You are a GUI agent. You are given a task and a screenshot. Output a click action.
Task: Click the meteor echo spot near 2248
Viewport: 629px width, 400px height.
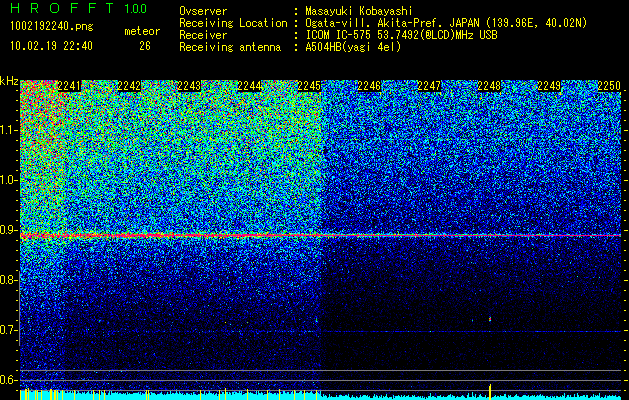tap(490, 319)
